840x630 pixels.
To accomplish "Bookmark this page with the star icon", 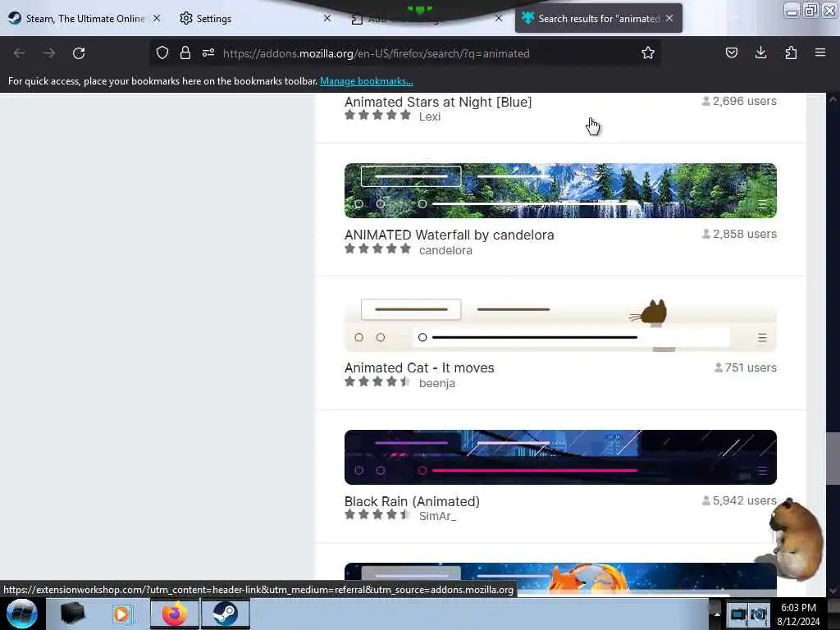I will 648,53.
